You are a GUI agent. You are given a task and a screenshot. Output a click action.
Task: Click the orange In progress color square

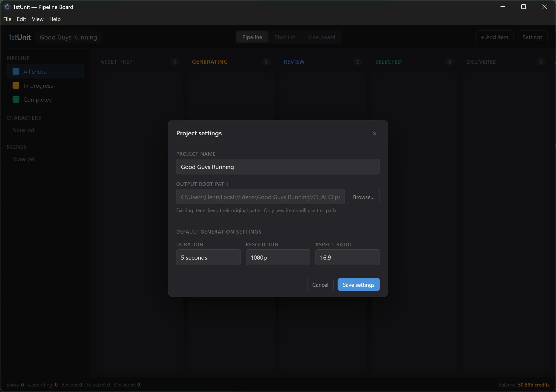click(x=16, y=85)
